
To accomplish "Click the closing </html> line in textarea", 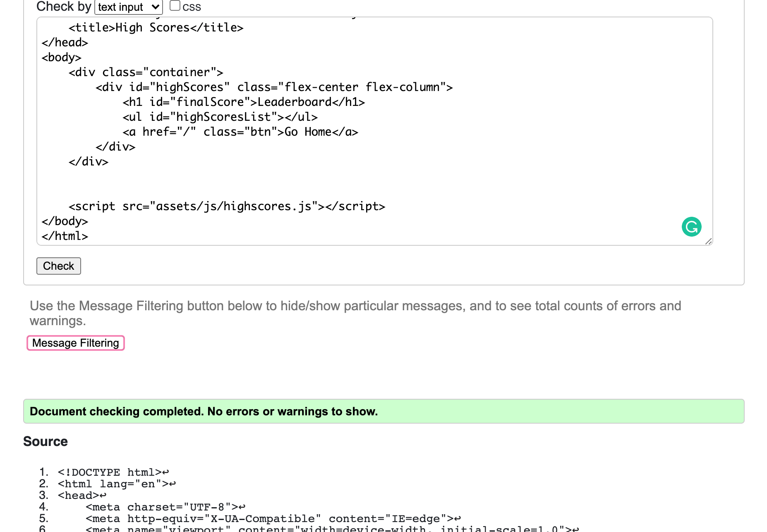I will tap(65, 236).
